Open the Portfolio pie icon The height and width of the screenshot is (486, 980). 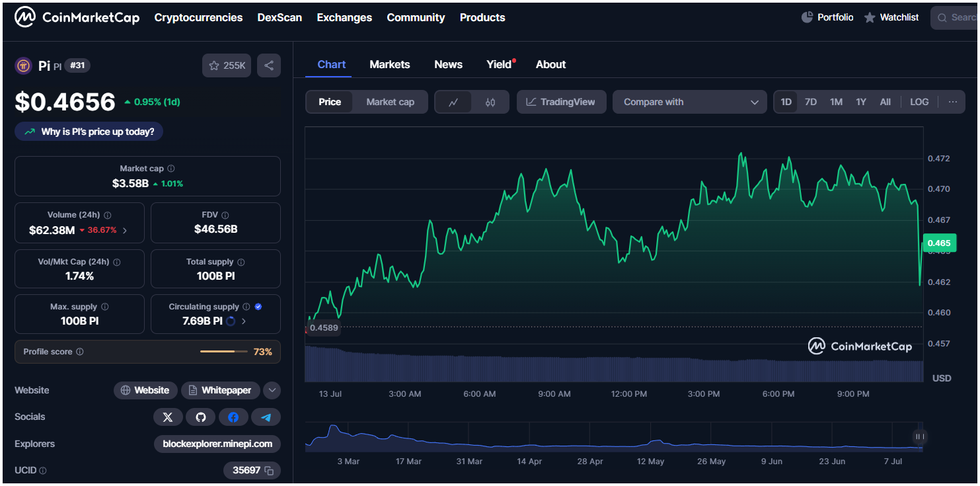point(807,17)
